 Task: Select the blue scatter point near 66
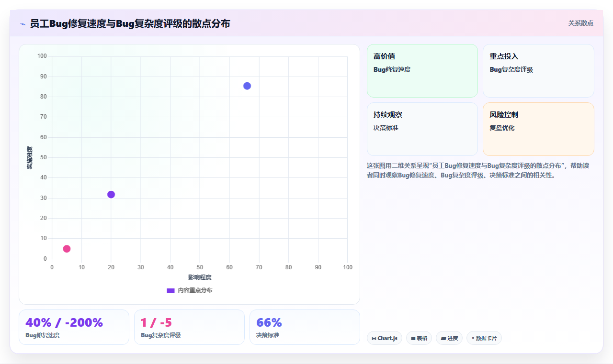coord(247,86)
